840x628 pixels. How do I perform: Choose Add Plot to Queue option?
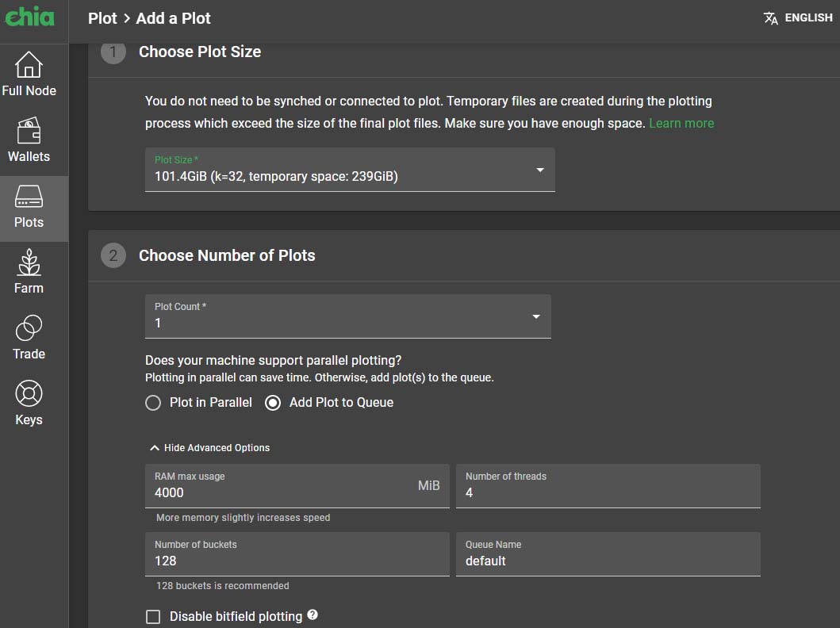click(x=273, y=403)
